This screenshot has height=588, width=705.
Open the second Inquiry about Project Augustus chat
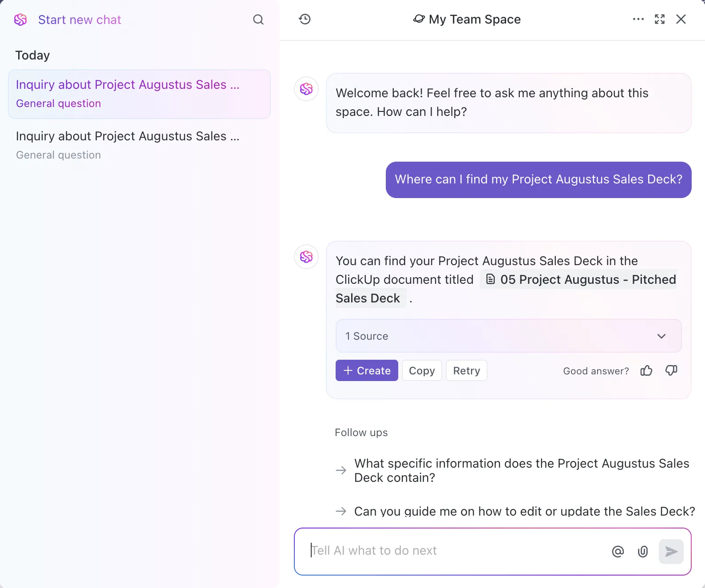click(139, 145)
